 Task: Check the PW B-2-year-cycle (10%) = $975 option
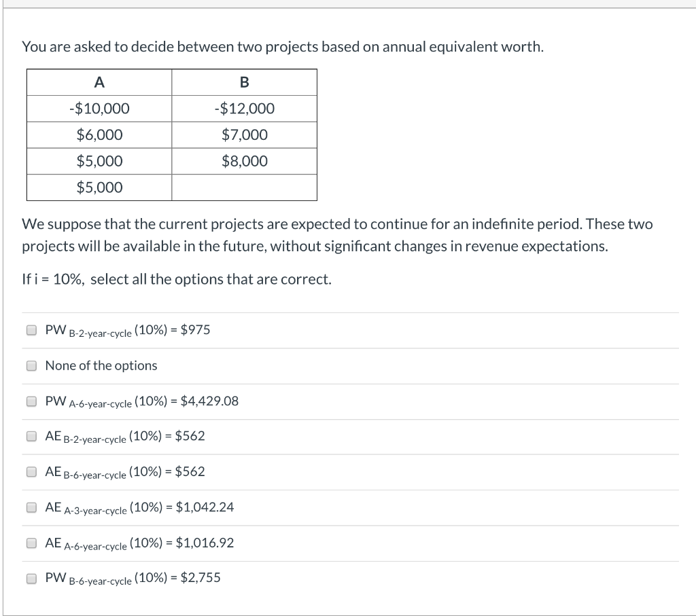[x=31, y=330]
